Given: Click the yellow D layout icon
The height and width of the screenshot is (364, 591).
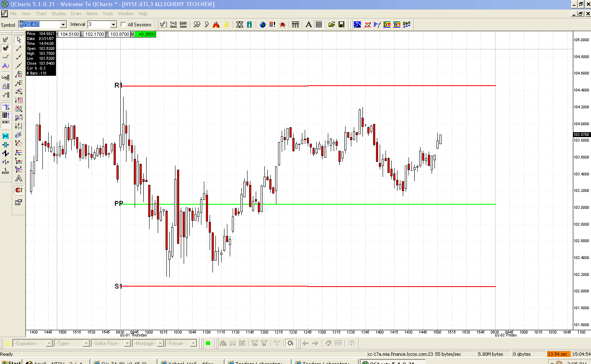Looking at the screenshot, I should click(387, 25).
